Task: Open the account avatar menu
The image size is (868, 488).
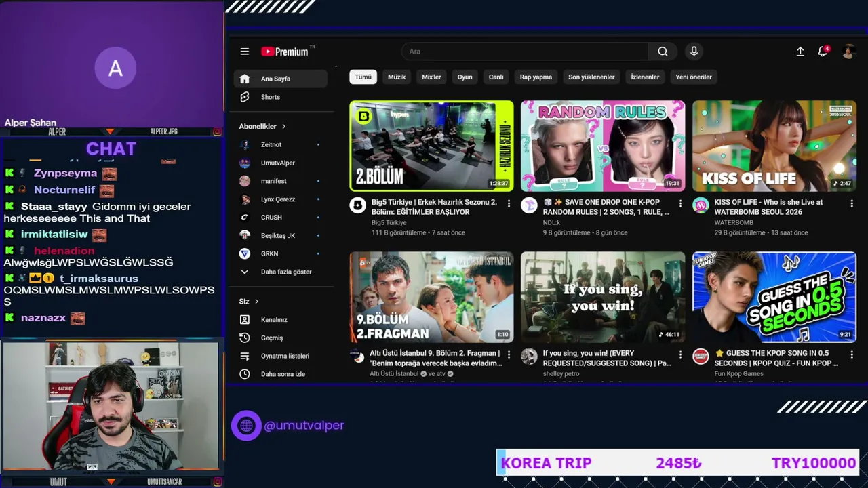Action: (x=848, y=52)
